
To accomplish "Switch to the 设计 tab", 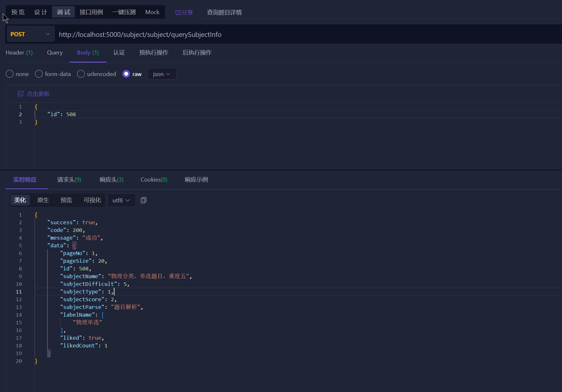I will pyautogui.click(x=41, y=12).
